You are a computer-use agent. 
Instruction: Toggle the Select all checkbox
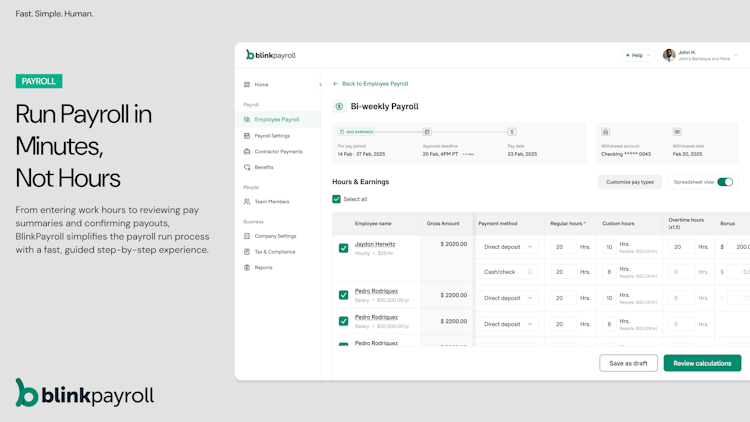point(336,199)
